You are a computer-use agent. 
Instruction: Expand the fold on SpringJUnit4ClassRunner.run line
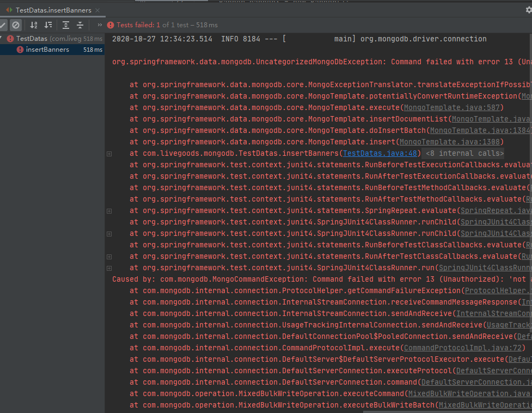point(109,268)
